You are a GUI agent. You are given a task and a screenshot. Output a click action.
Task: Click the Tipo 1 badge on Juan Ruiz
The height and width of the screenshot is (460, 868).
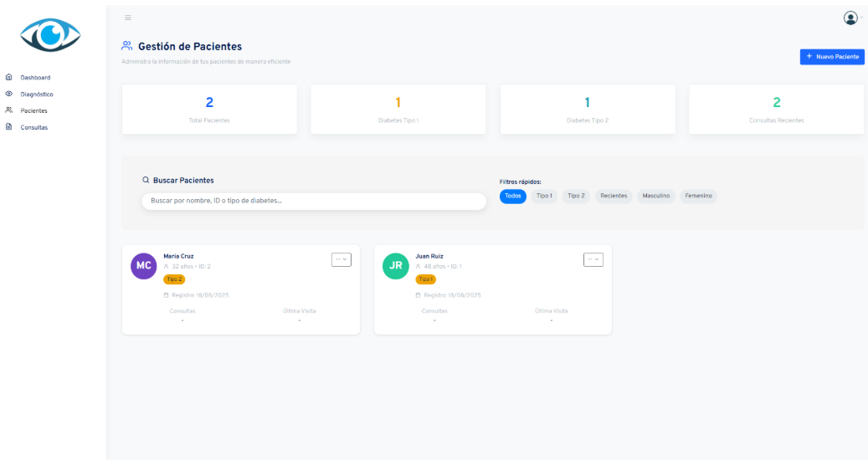click(426, 279)
